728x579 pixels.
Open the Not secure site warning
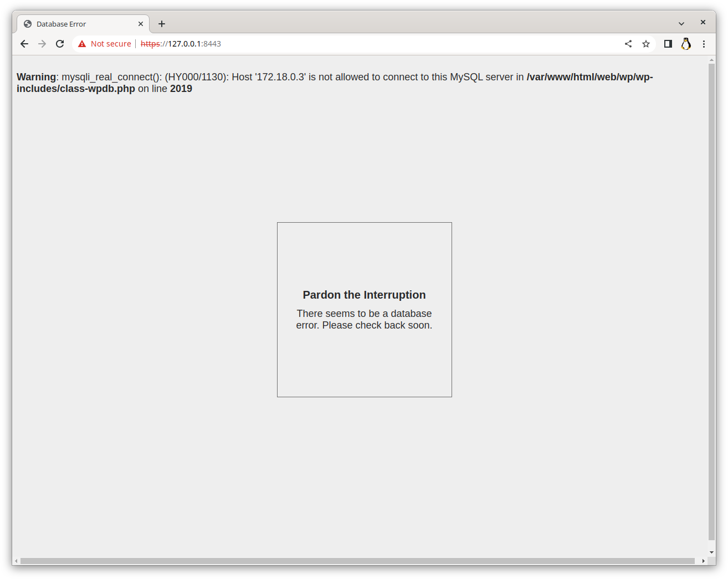click(x=105, y=44)
